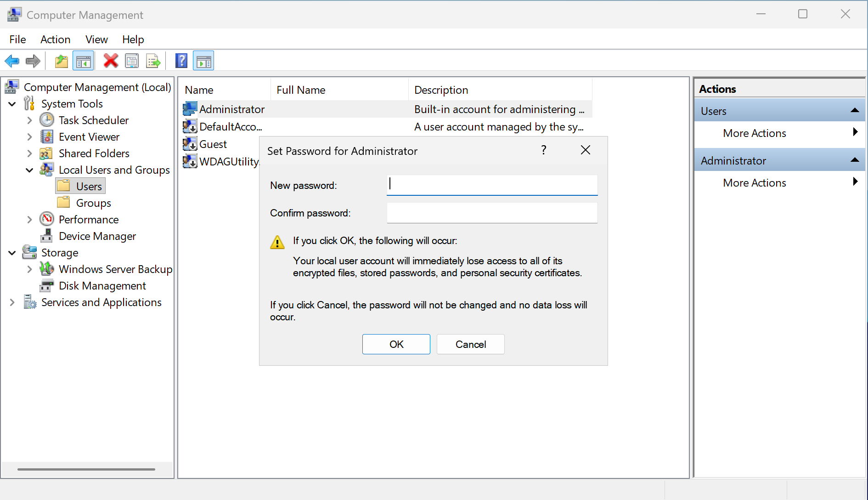868x500 pixels.
Task: Click the Back arrow toolbar icon
Action: pos(12,61)
